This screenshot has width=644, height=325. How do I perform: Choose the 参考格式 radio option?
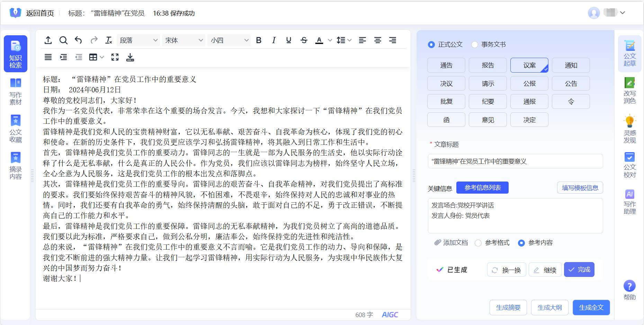click(478, 243)
